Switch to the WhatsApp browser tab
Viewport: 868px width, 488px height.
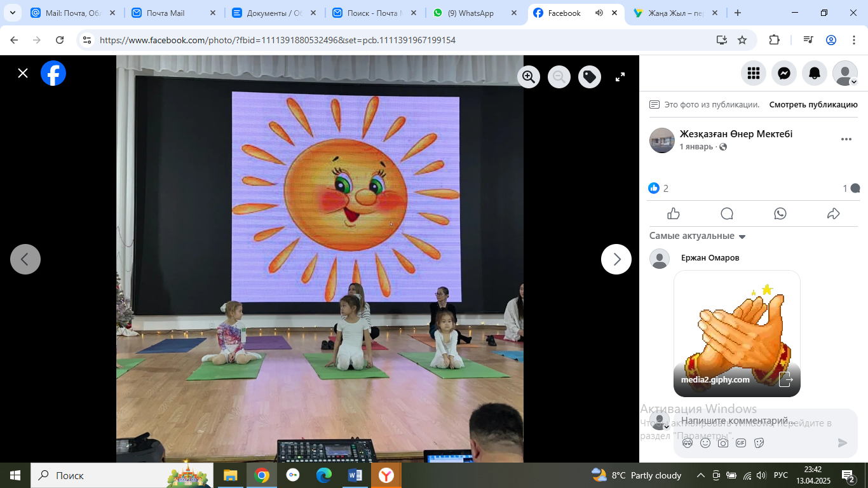click(x=470, y=13)
